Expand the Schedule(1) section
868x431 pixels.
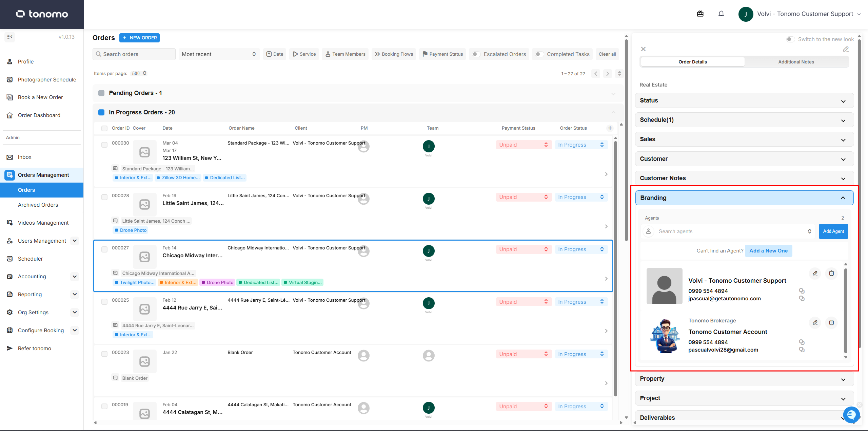(744, 120)
